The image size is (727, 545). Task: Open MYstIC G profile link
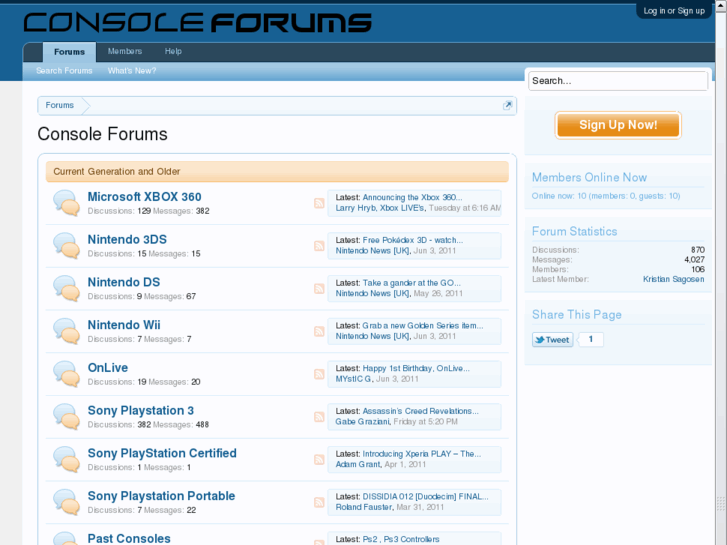point(354,379)
